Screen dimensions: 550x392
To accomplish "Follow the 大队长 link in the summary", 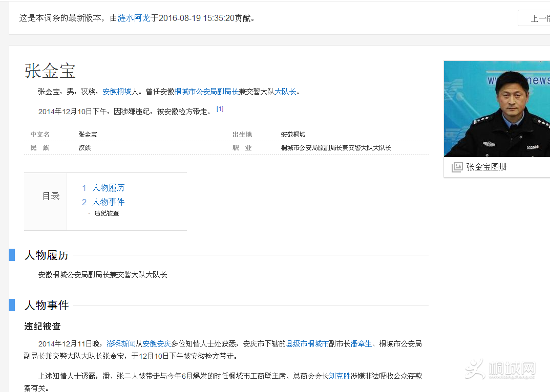I will 285,92.
